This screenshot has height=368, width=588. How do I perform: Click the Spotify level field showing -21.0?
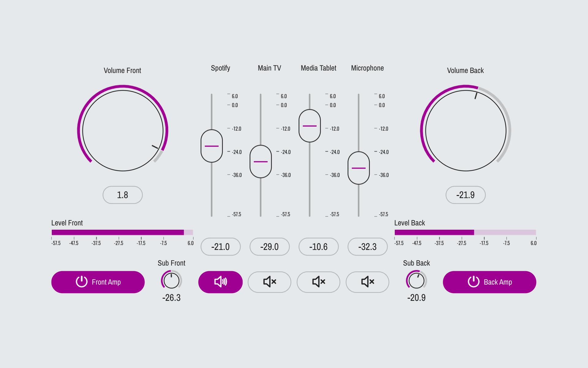(x=221, y=247)
